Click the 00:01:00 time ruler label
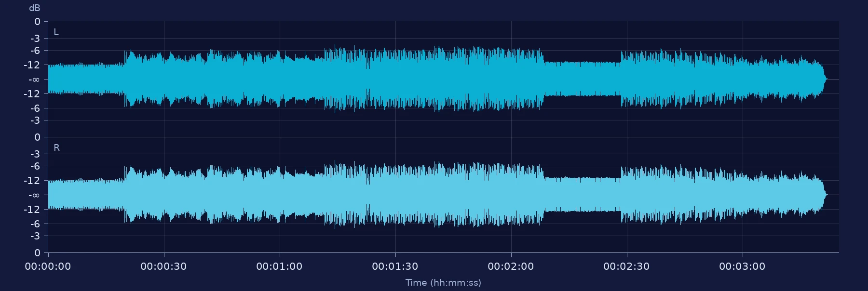The height and width of the screenshot is (291, 868). click(x=279, y=266)
